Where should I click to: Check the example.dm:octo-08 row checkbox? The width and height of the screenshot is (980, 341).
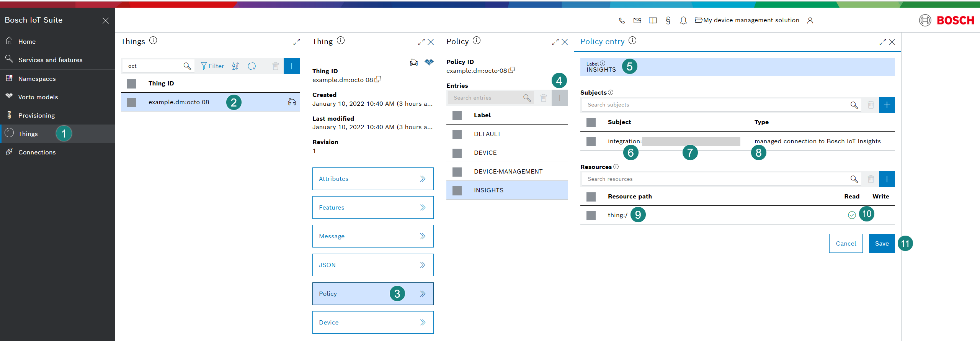(132, 103)
